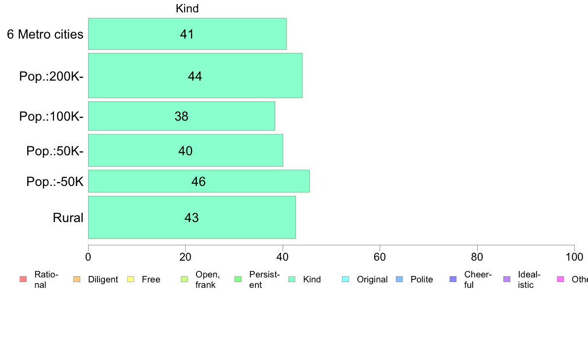588x364 pixels.
Task: Click the Pop.:200K- bar showing 44
Action: coord(195,76)
